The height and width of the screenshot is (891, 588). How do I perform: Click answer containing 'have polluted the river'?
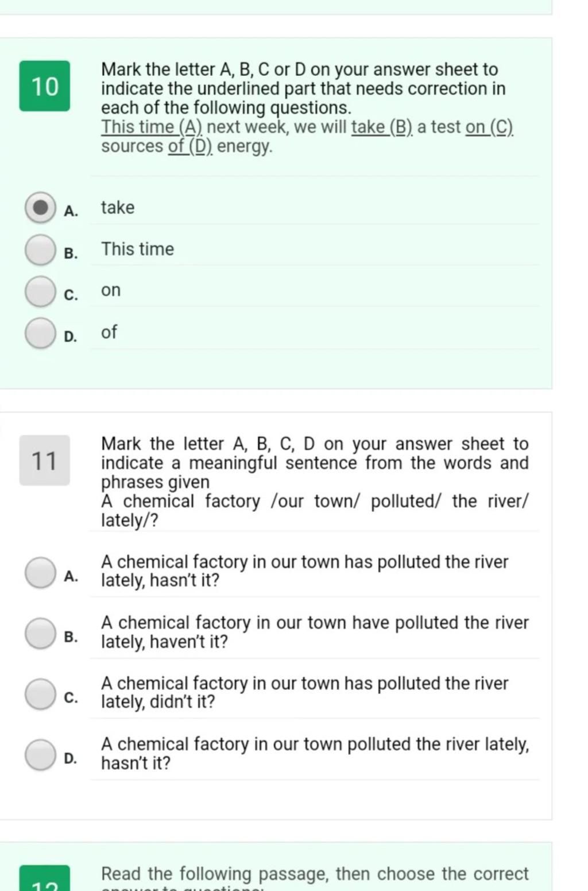[315, 632]
